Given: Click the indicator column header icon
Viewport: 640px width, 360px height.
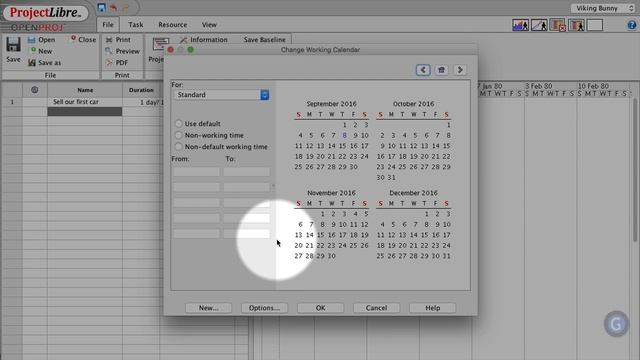Looking at the screenshot, I should [35, 90].
